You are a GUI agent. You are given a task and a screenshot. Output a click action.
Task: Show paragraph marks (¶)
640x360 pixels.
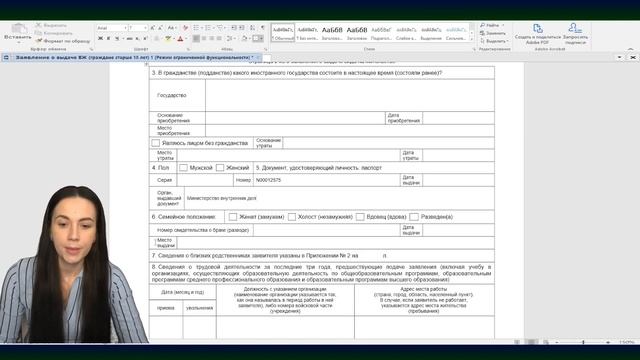point(262,28)
